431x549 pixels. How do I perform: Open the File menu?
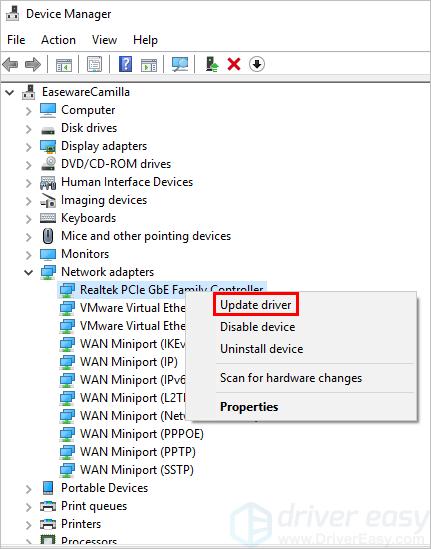point(16,40)
